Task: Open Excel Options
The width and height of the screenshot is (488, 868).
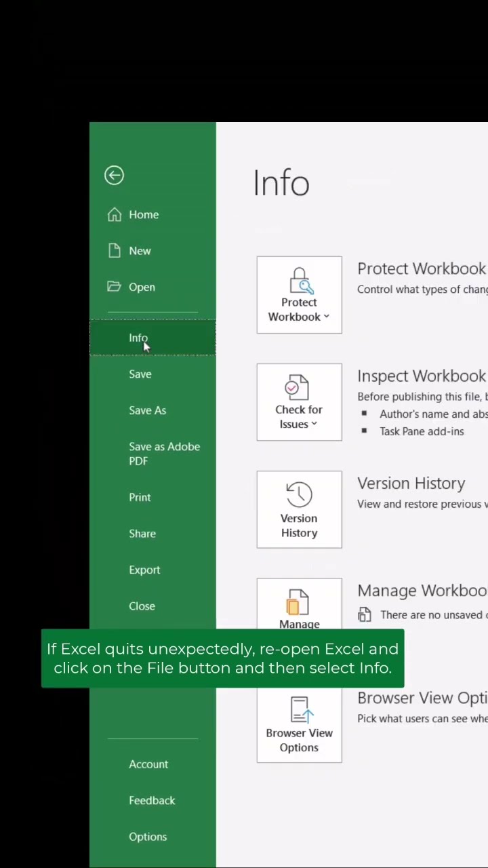Action: click(x=152, y=837)
